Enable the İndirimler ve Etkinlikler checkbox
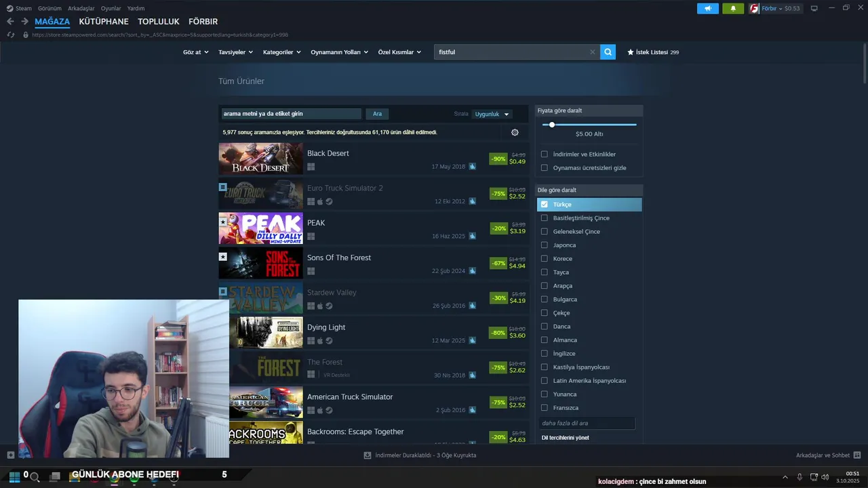 pyautogui.click(x=544, y=154)
